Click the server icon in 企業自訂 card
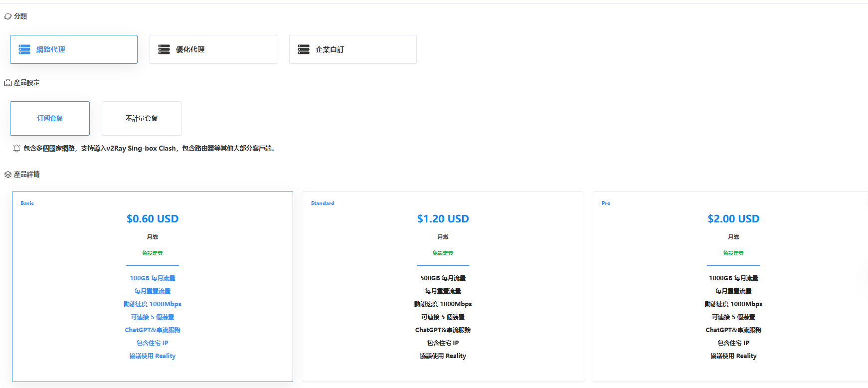 [304, 49]
